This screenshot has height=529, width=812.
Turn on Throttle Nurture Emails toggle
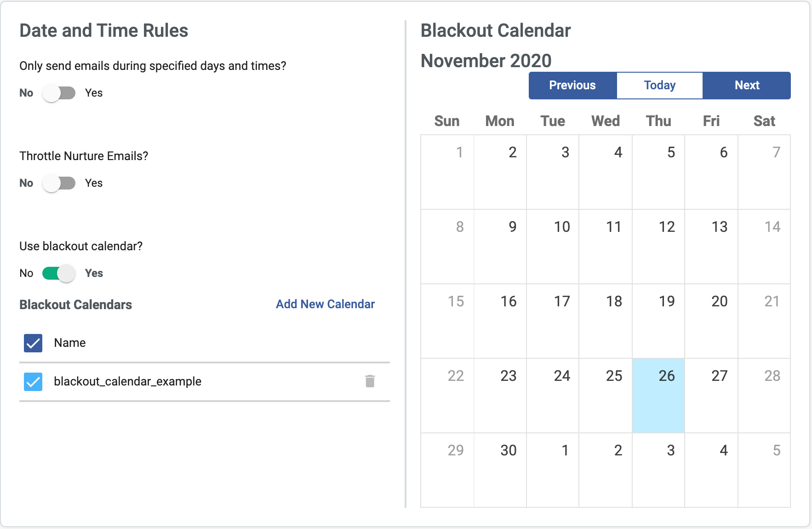59,184
